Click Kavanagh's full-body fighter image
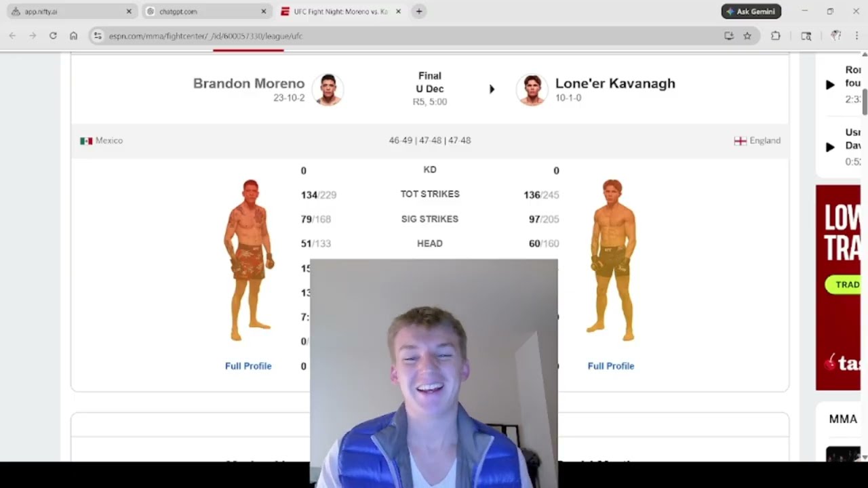The height and width of the screenshot is (488, 868). [x=612, y=260]
